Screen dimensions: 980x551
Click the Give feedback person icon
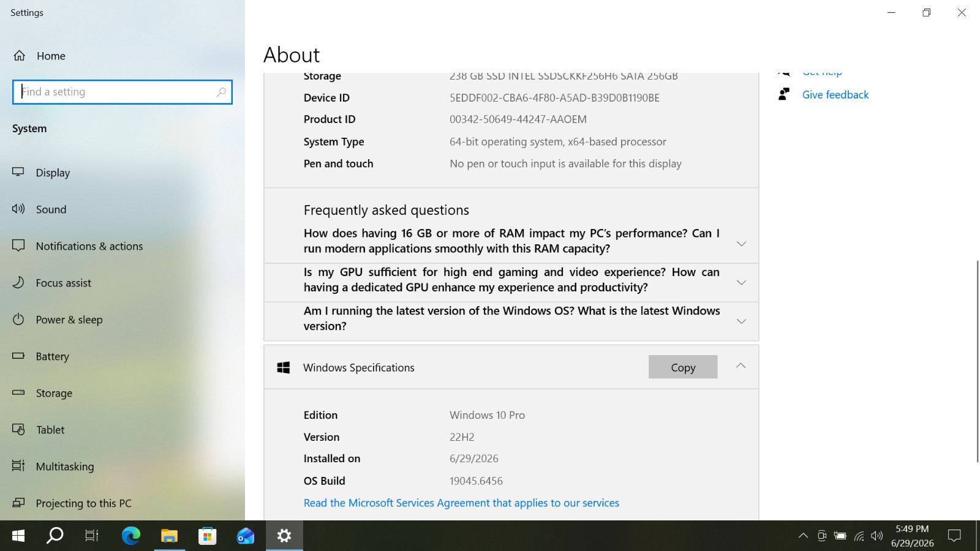[784, 94]
